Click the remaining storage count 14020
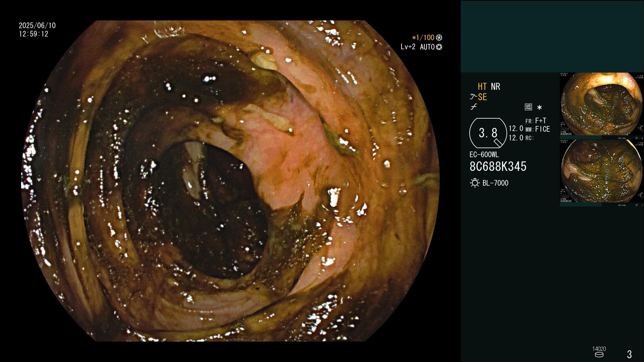This screenshot has height=362, width=644. [x=599, y=349]
